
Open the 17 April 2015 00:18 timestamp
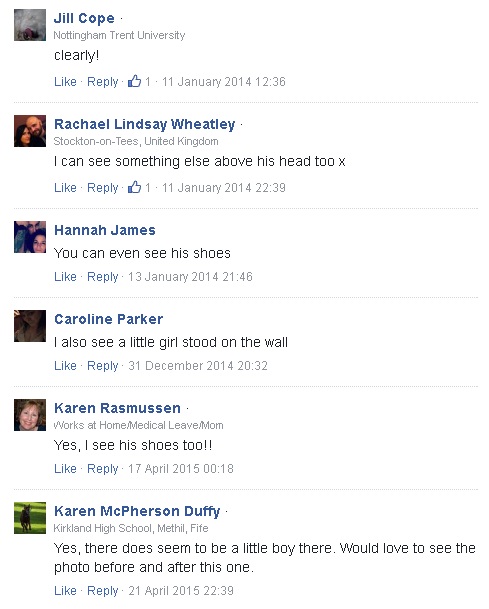tap(181, 468)
